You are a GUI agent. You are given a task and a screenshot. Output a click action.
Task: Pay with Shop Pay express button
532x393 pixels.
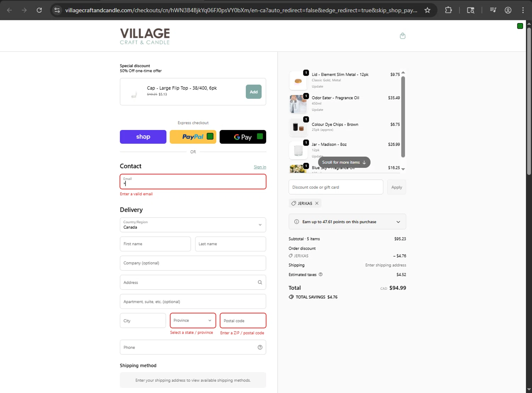pyautogui.click(x=143, y=137)
